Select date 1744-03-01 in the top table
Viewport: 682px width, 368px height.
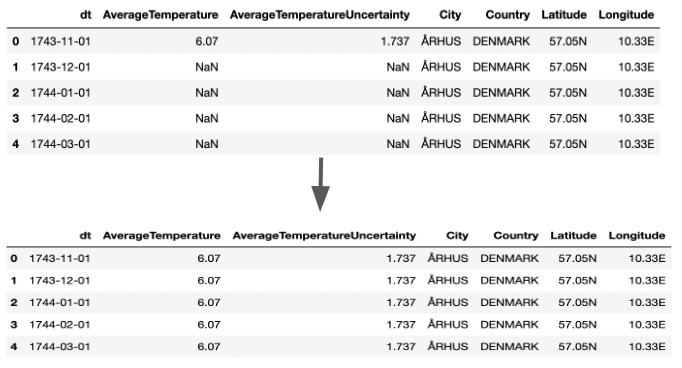point(60,144)
